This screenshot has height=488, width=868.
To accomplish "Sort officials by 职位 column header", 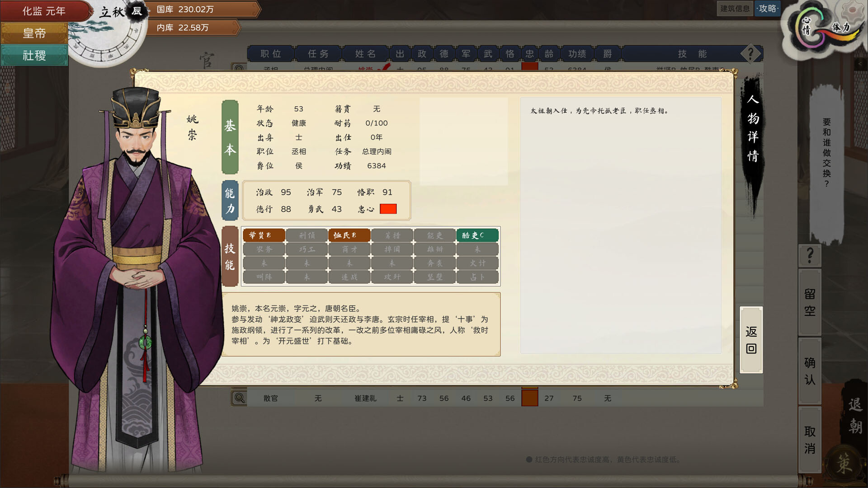I will tap(271, 54).
